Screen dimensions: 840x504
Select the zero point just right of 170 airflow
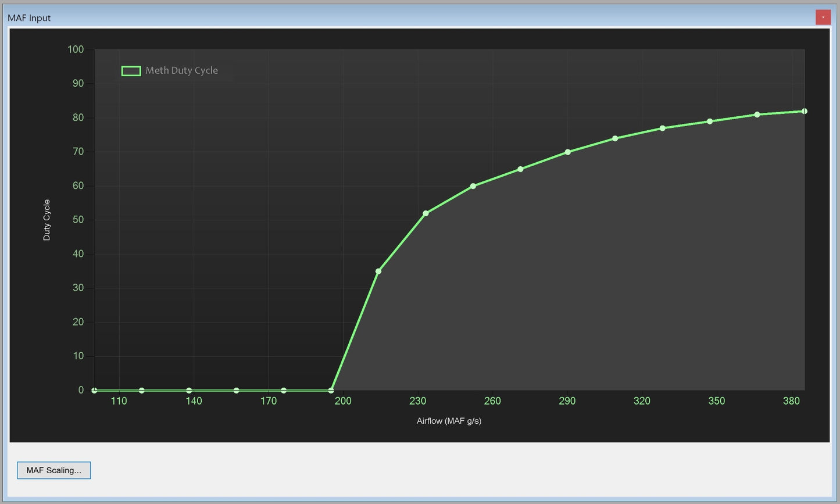pyautogui.click(x=284, y=391)
